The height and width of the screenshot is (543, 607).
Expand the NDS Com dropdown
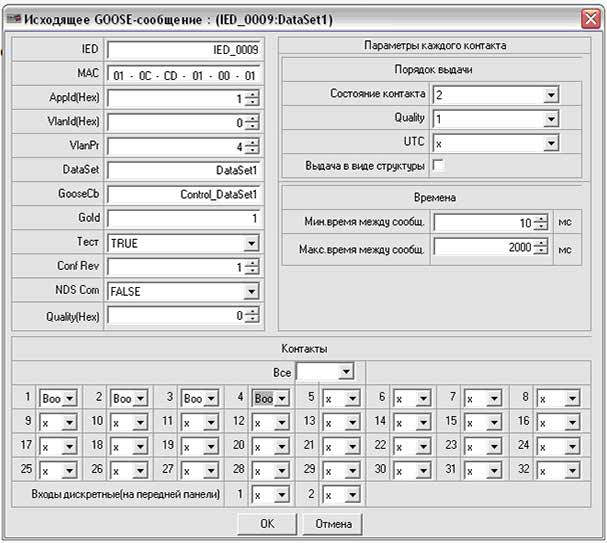(251, 292)
